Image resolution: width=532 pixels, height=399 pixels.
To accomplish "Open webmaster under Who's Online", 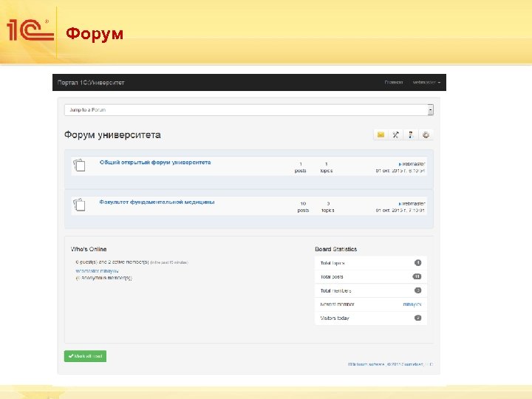I will [87, 271].
